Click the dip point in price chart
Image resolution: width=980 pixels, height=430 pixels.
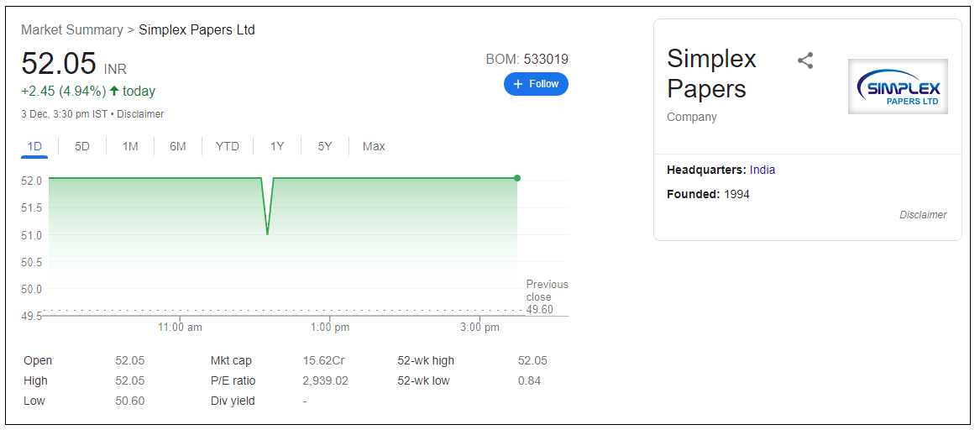[267, 233]
